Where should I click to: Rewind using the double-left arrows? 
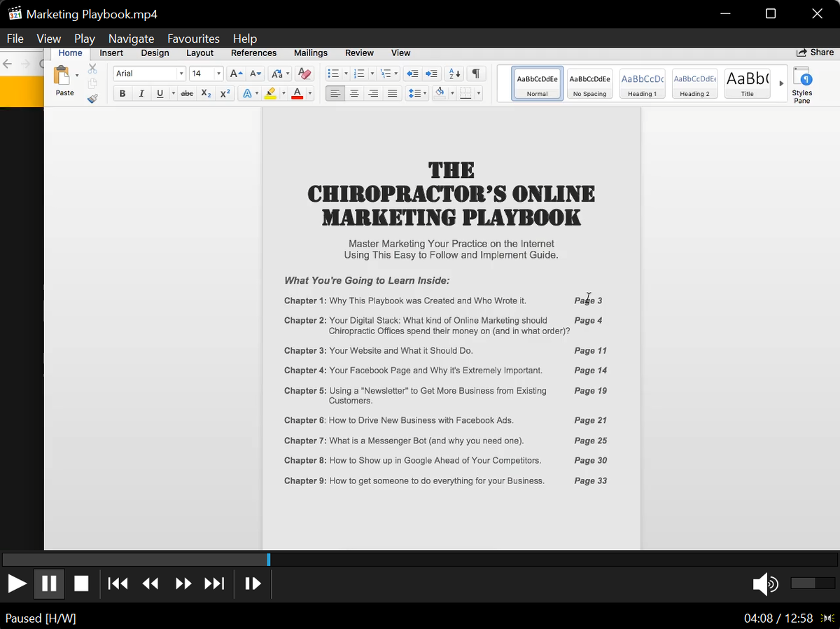pyautogui.click(x=150, y=583)
